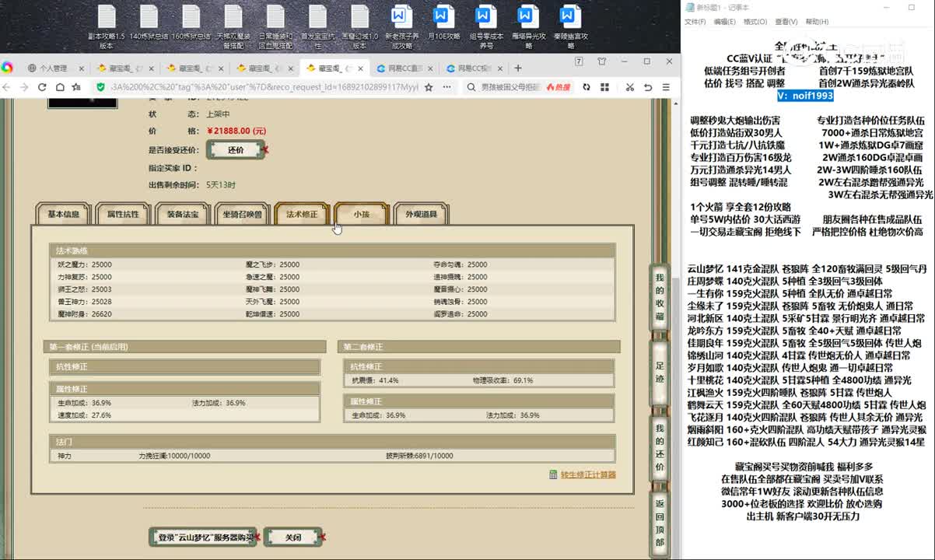Open WPS document 新老孩子养成攻略
This screenshot has width=935, height=560.
pyautogui.click(x=401, y=26)
